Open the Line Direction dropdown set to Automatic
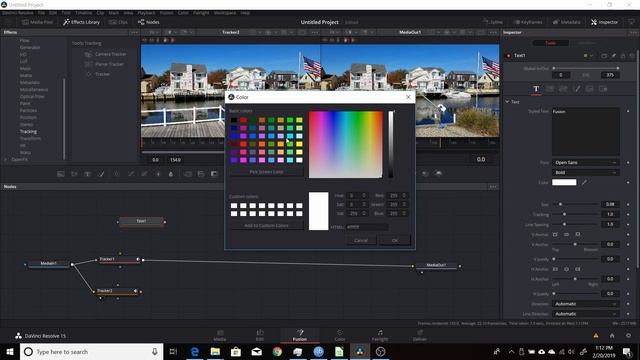 coord(585,313)
